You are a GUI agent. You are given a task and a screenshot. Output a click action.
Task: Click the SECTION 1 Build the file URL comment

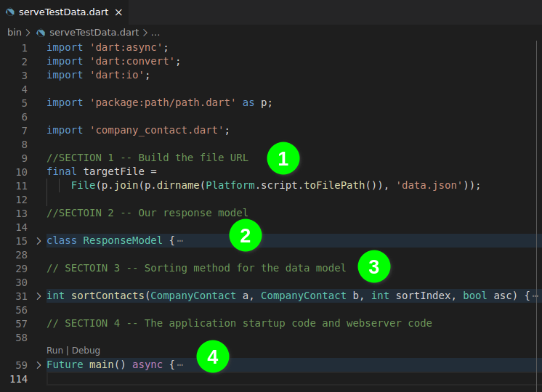pos(147,158)
